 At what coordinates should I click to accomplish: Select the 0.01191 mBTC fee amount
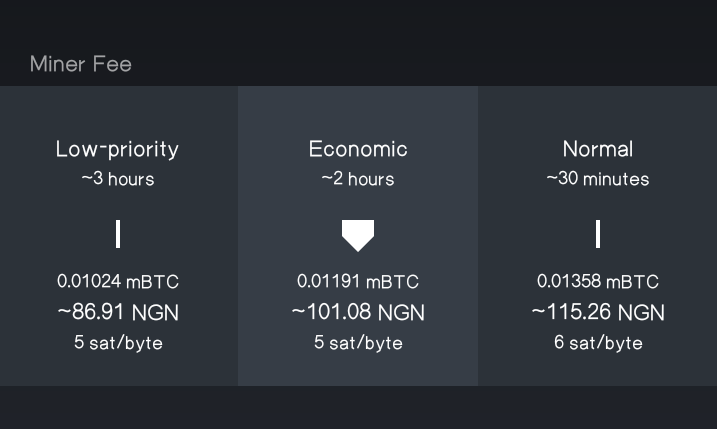358,281
